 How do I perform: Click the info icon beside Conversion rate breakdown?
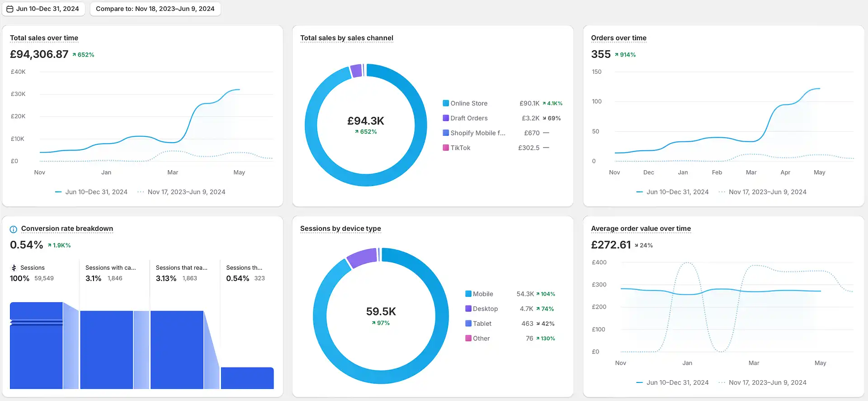tap(14, 229)
